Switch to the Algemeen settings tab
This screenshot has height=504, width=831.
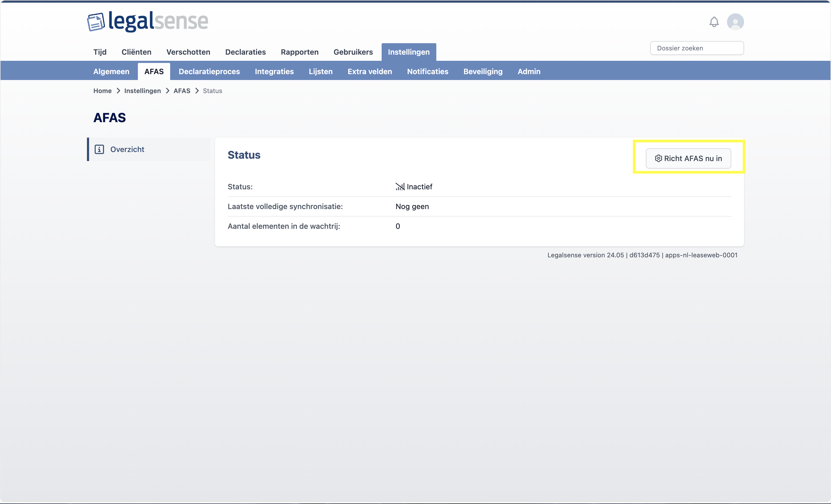(x=111, y=71)
